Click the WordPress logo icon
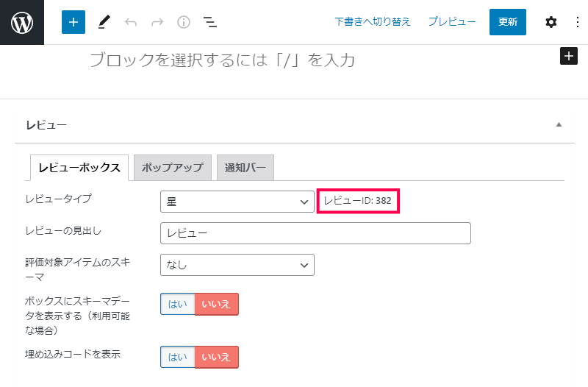Viewport: 588px width, 387px height. click(x=22, y=22)
